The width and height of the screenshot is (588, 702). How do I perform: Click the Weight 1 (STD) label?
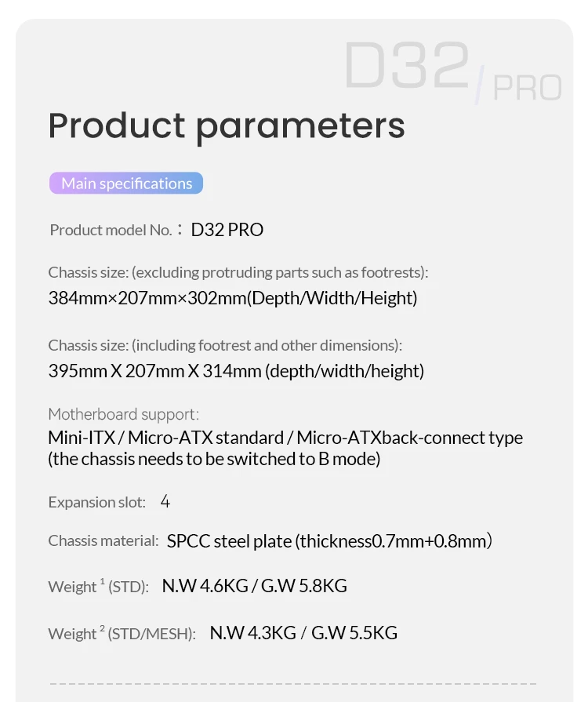[98, 587]
